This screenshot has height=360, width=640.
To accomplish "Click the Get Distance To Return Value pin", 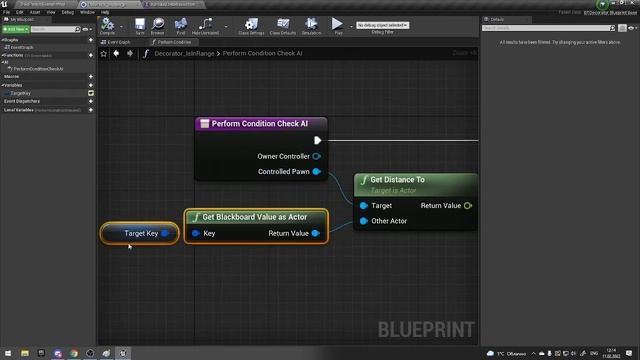I will pyautogui.click(x=468, y=205).
